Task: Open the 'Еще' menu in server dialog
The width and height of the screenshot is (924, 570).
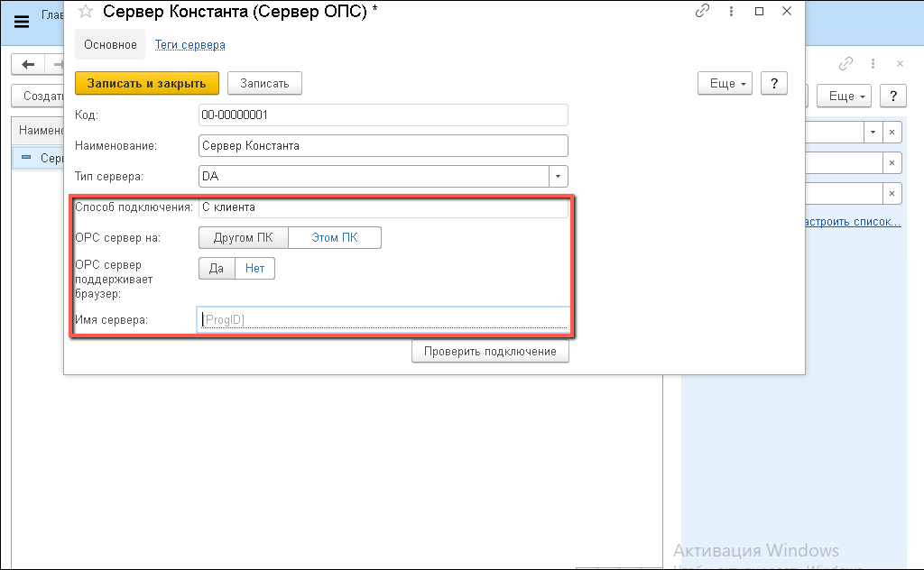Action: (725, 83)
